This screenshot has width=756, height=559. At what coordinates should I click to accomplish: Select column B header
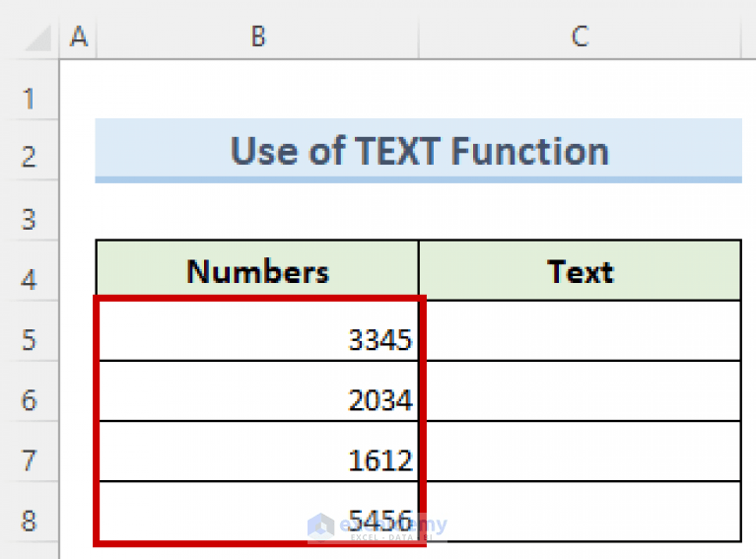[x=258, y=36]
